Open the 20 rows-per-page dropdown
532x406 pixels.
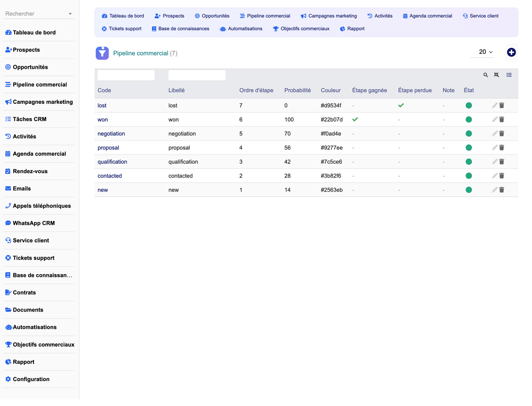[482, 52]
